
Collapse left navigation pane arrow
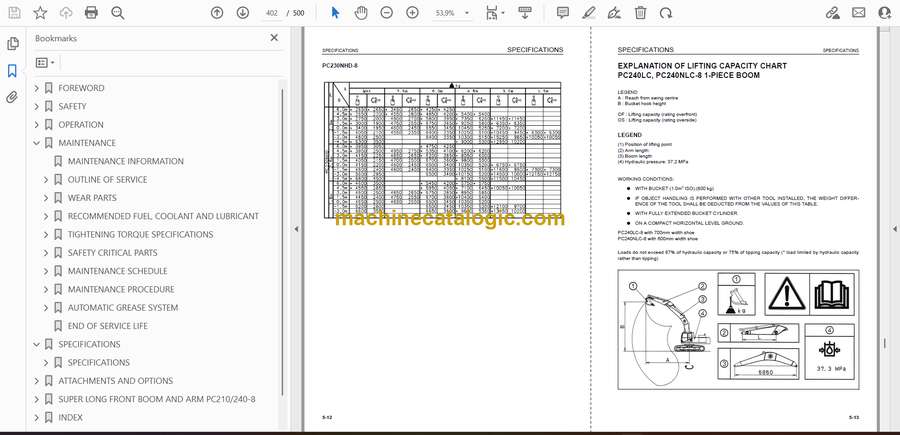click(x=296, y=229)
